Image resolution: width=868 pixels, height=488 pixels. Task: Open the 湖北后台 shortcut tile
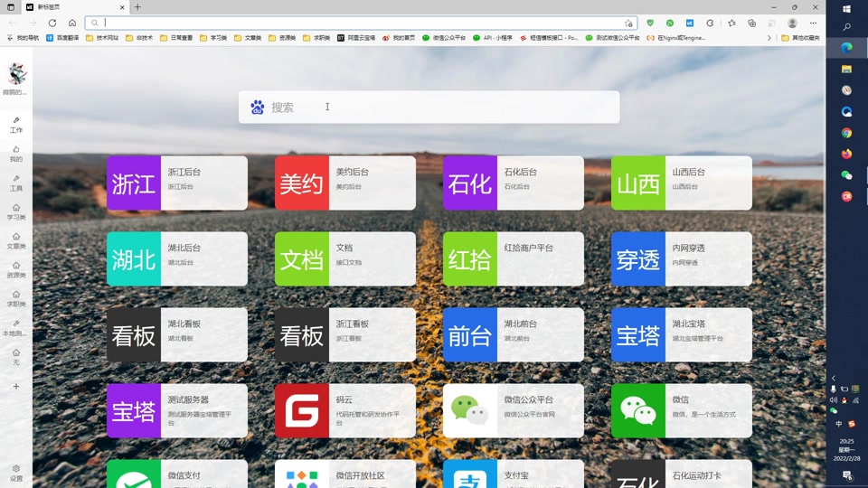(177, 258)
